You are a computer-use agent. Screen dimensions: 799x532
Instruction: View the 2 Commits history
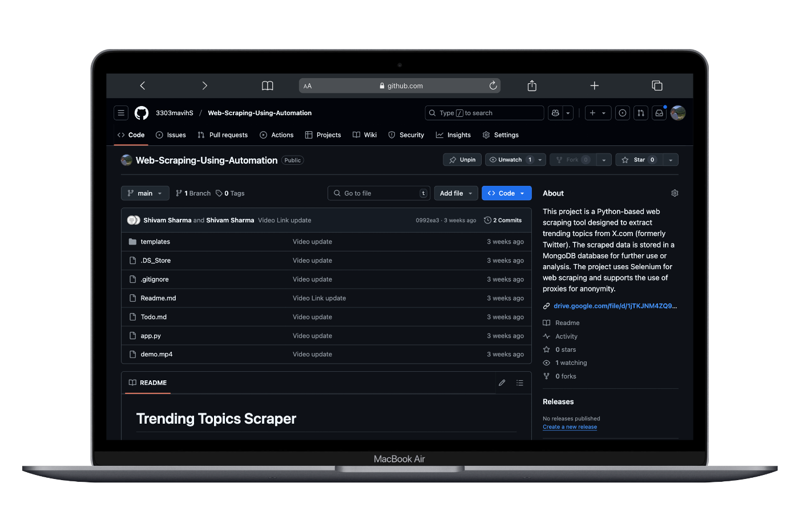[x=503, y=220]
